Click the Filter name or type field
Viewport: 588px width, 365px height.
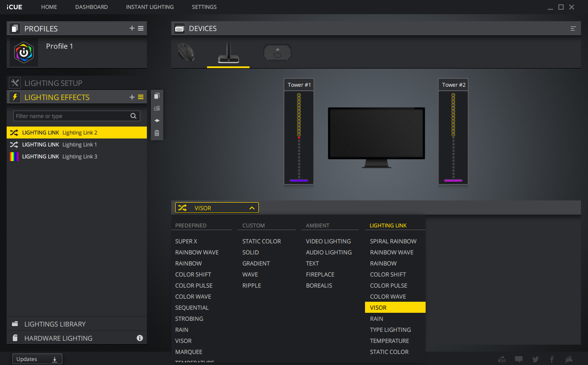click(x=77, y=116)
